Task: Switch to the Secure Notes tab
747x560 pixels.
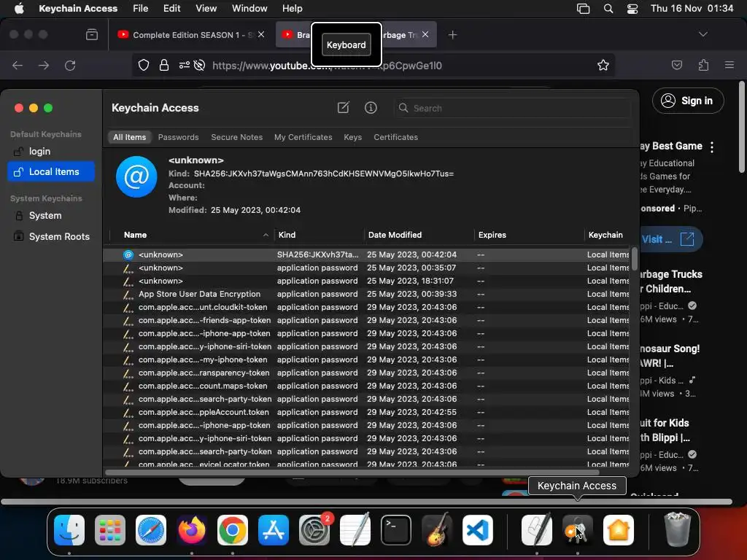Action: pyautogui.click(x=237, y=137)
